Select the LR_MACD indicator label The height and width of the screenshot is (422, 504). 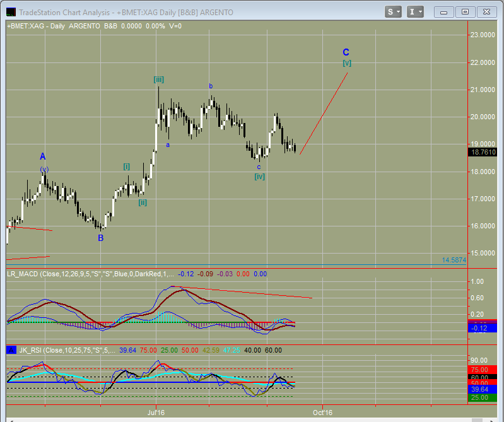tap(90, 274)
